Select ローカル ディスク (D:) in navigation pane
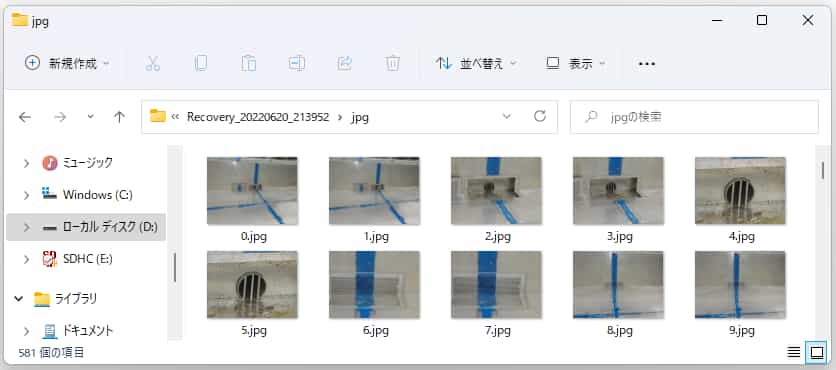Image resolution: width=836 pixels, height=370 pixels. click(x=86, y=227)
